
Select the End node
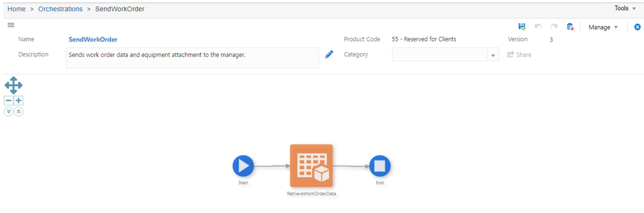(x=380, y=166)
